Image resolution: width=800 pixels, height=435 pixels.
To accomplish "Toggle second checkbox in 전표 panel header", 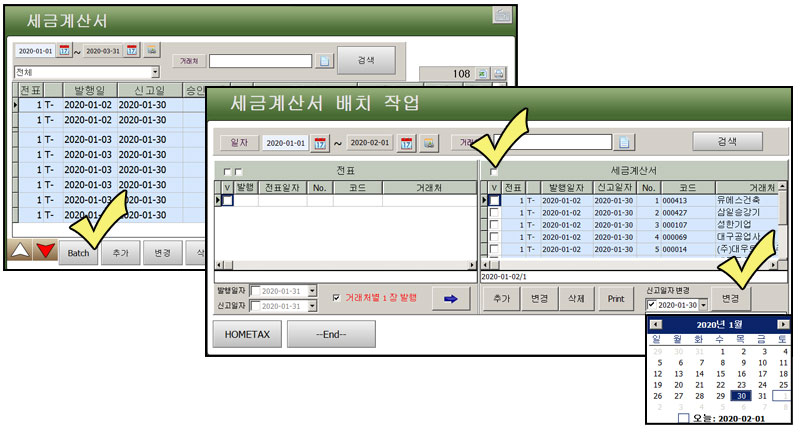I will click(238, 172).
